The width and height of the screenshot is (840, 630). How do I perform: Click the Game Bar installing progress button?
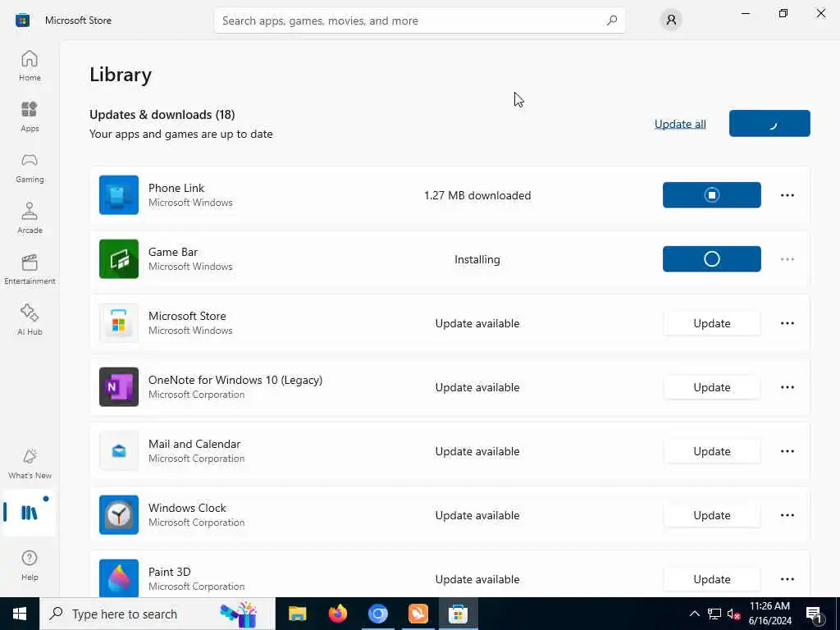coord(711,258)
